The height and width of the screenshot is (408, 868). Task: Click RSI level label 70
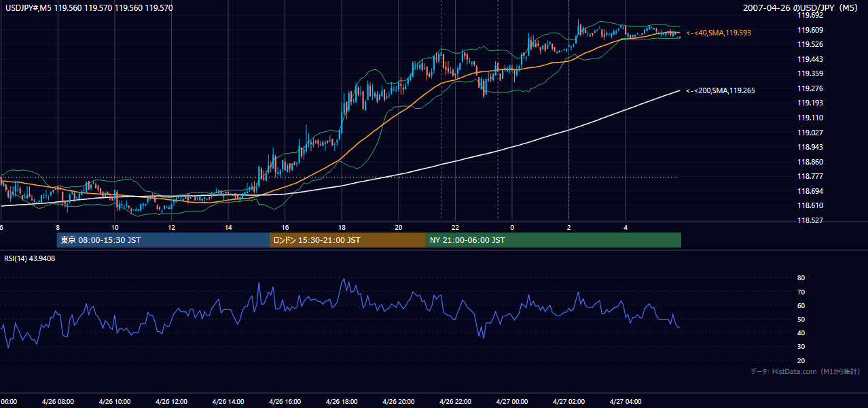point(801,292)
